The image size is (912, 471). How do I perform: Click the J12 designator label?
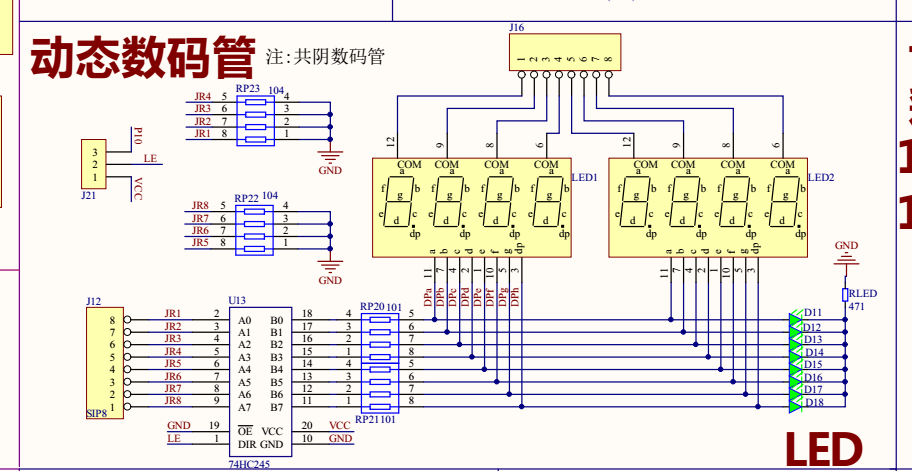(93, 301)
